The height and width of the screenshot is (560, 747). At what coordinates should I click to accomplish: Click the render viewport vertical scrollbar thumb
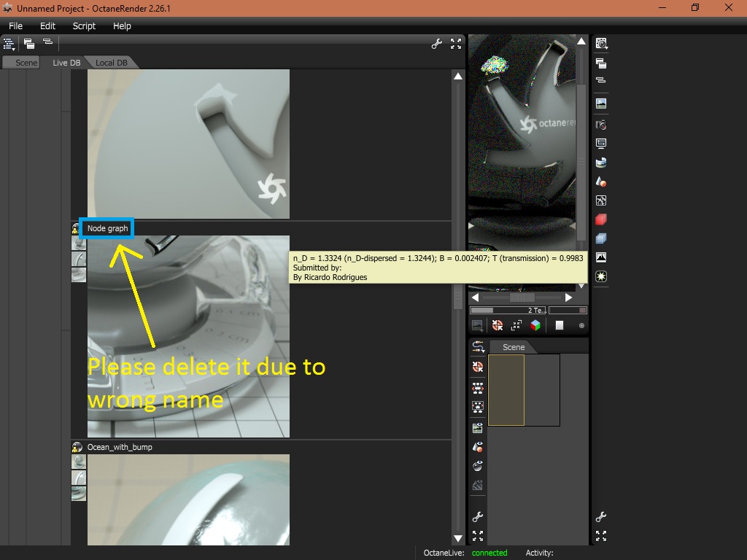pos(581,162)
